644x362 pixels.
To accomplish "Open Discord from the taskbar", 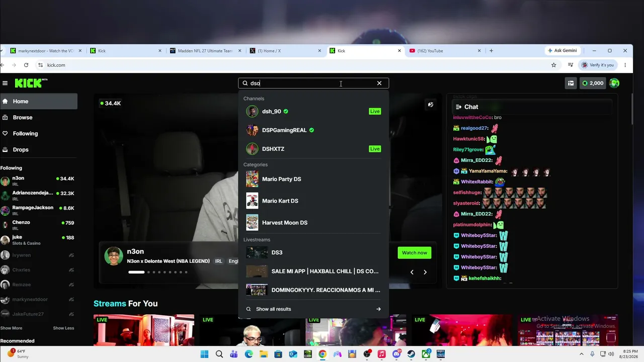I will pos(396,354).
